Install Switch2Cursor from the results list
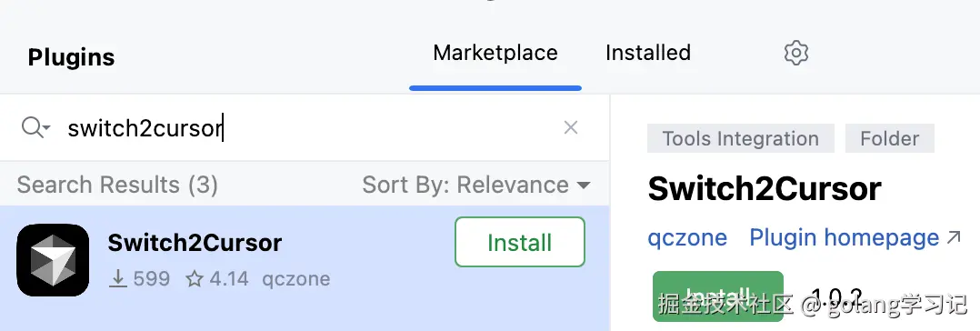 pos(520,242)
